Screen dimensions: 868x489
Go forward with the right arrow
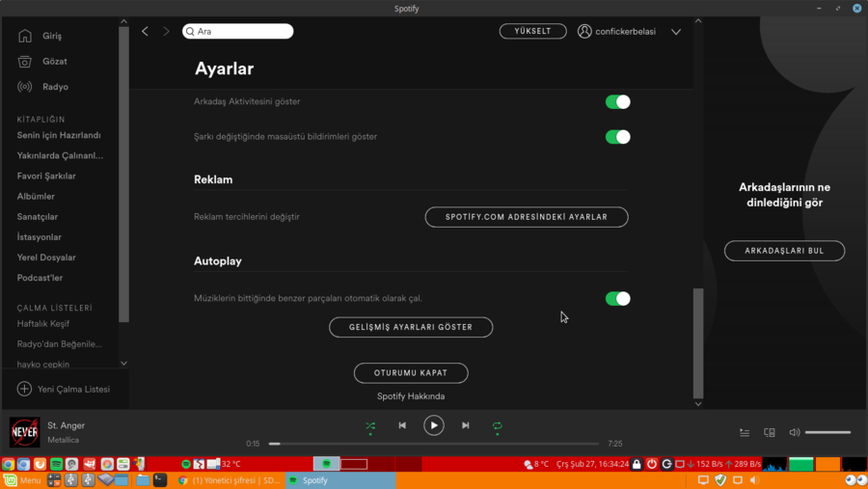coord(166,32)
